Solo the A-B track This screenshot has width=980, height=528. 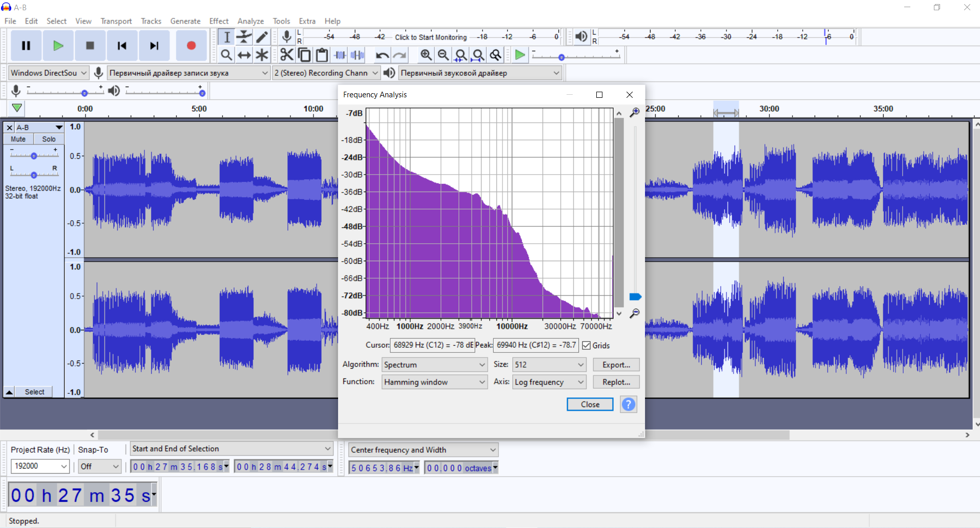pos(49,139)
